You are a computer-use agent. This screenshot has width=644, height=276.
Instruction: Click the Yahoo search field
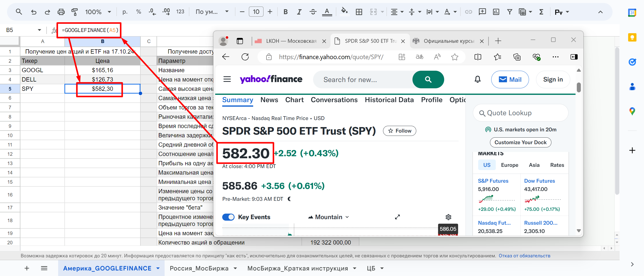pyautogui.click(x=363, y=80)
